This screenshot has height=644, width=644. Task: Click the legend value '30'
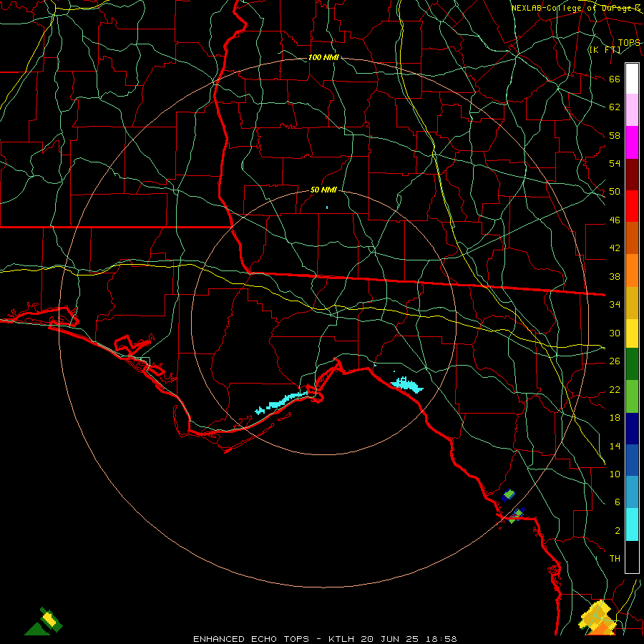615,333
